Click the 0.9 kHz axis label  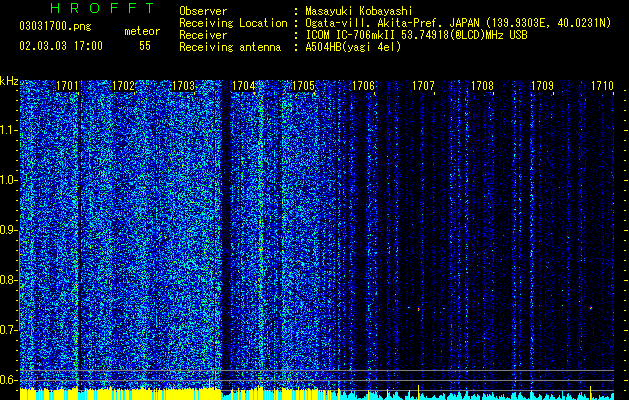8,230
